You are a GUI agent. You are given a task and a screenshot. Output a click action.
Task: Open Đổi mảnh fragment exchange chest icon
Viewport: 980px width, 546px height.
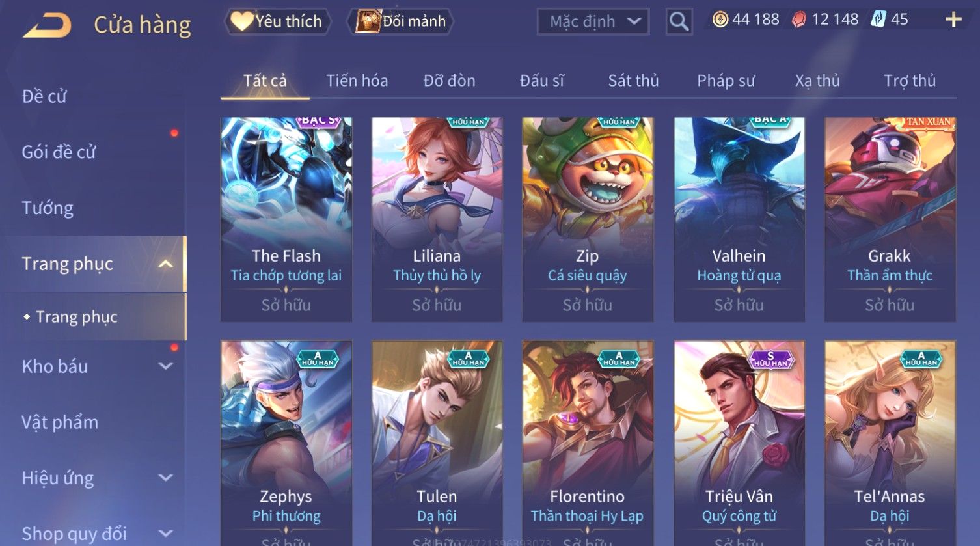coord(368,21)
